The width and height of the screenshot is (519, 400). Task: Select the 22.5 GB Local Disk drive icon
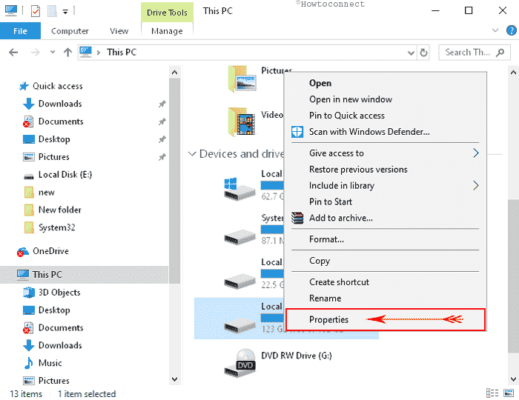[240, 281]
